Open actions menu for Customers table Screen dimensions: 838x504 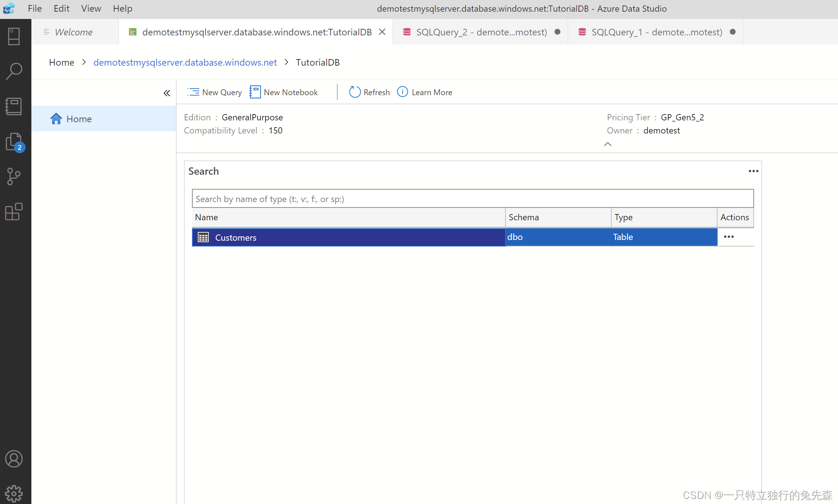729,237
